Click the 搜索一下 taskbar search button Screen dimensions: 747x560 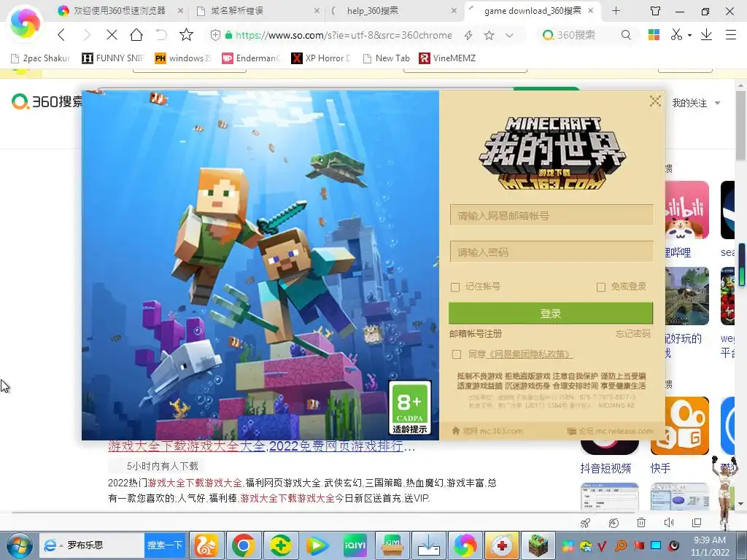coord(165,545)
